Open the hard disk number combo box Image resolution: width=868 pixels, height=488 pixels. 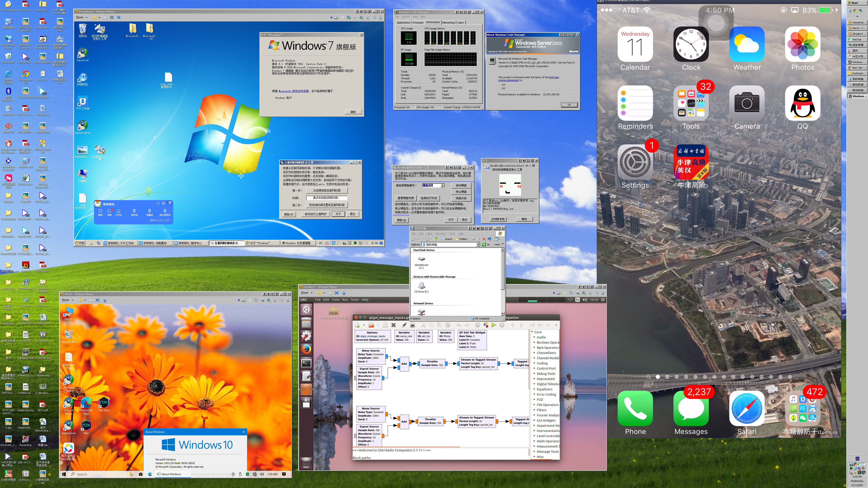point(442,185)
